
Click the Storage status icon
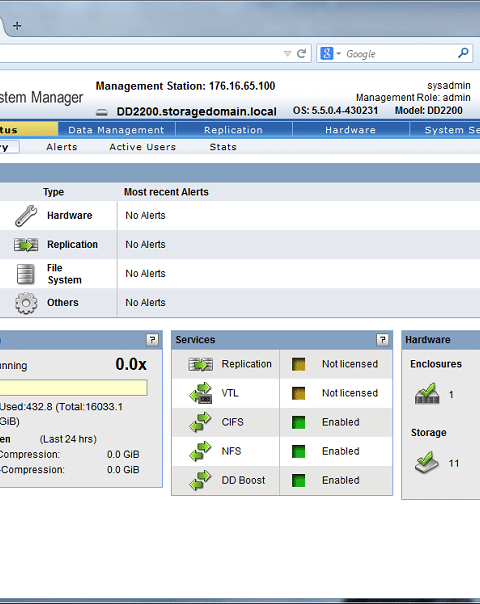pyautogui.click(x=427, y=463)
